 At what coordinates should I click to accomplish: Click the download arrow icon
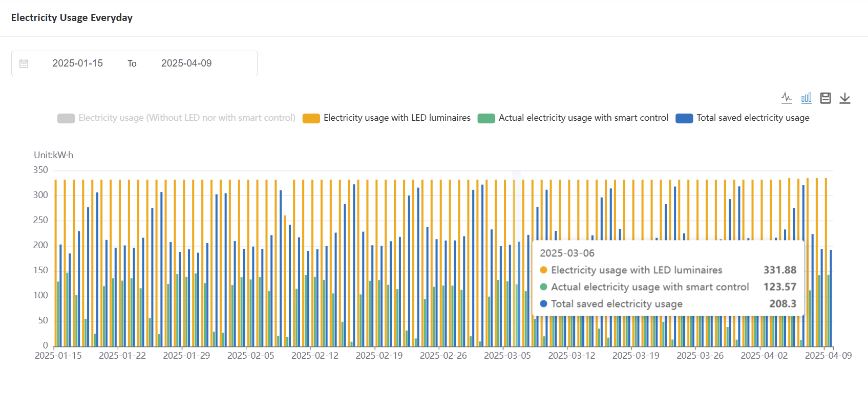(844, 98)
